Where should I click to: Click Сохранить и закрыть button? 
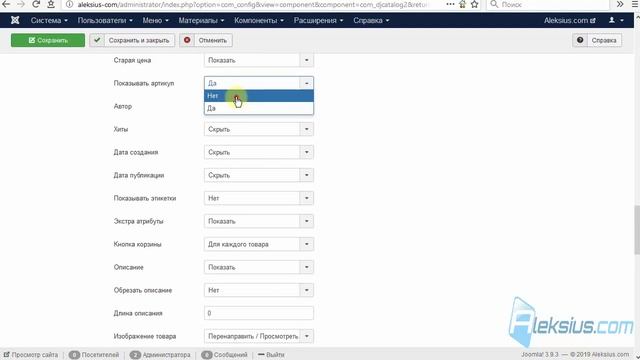pyautogui.click(x=132, y=40)
